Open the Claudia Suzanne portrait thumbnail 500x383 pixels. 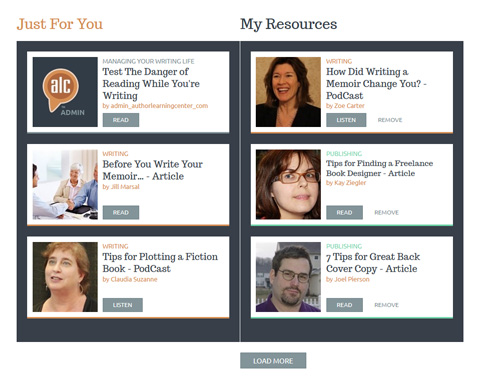[65, 277]
